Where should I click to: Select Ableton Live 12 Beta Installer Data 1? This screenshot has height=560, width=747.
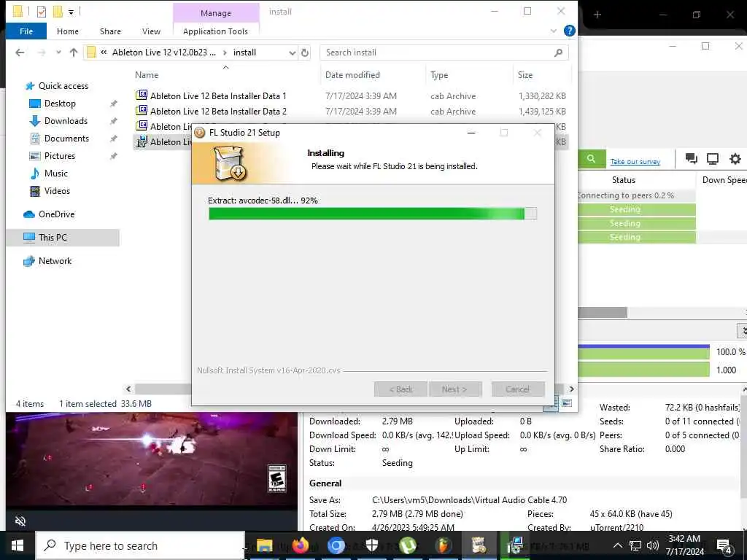point(218,96)
